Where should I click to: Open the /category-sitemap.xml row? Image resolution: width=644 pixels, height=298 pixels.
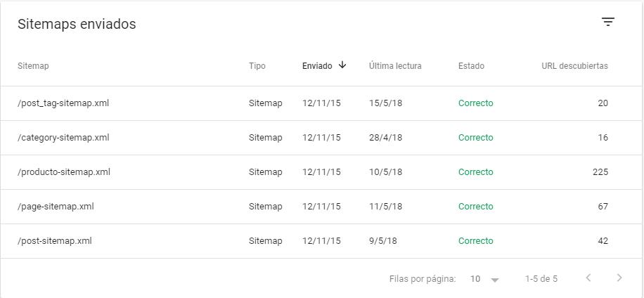(x=63, y=138)
